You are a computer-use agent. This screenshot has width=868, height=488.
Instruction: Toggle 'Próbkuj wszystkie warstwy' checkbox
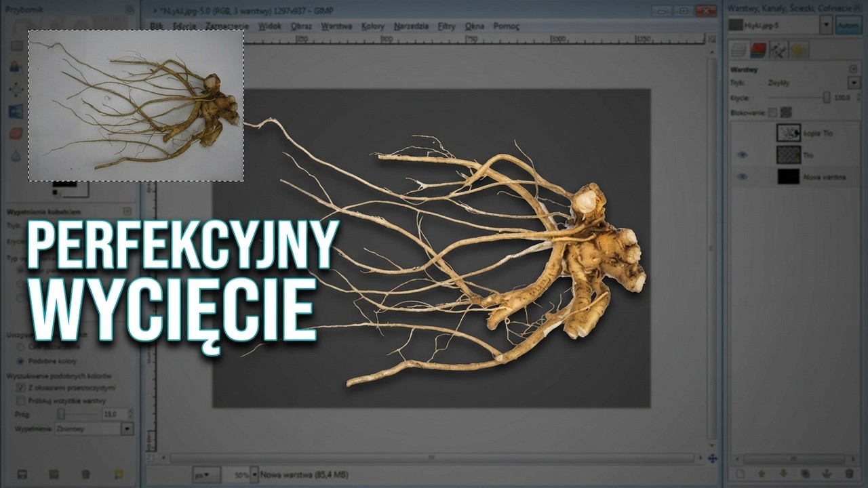20,401
